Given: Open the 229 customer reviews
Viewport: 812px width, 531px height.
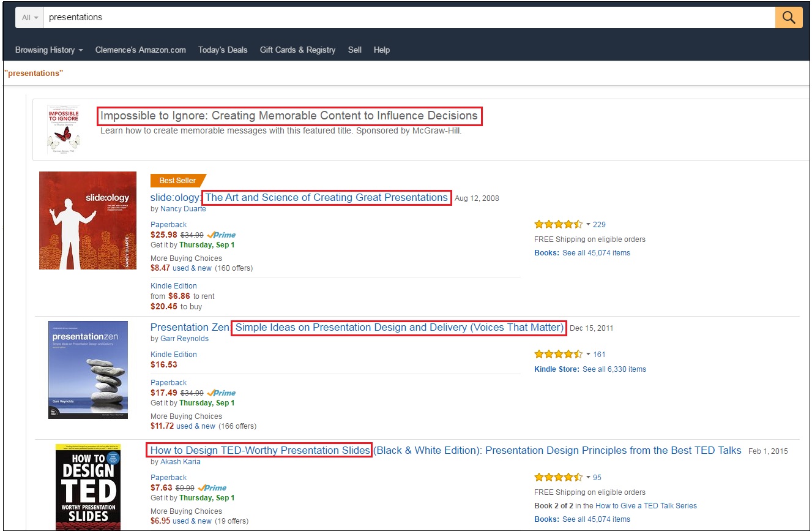Looking at the screenshot, I should click(x=599, y=225).
